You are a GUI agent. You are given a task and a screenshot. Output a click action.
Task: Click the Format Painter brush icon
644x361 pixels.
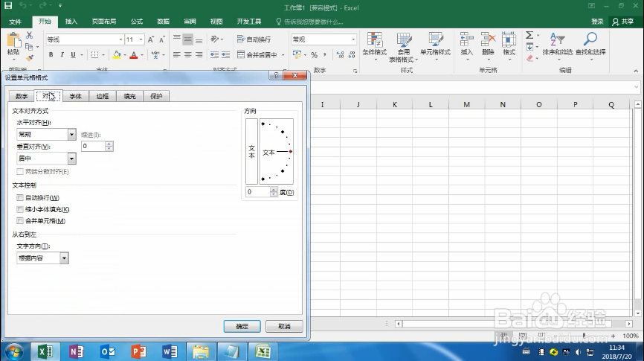29,58
